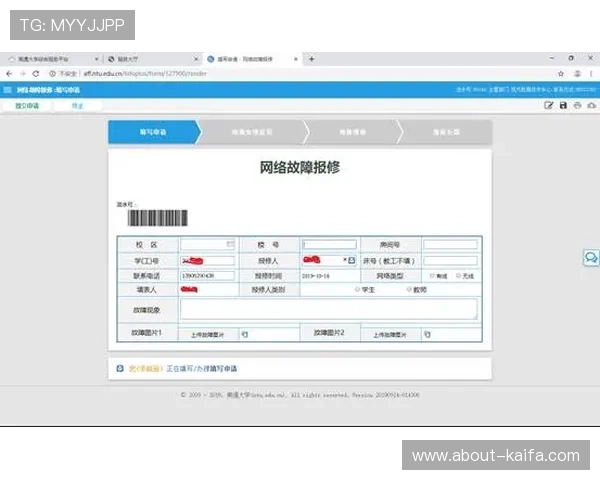
Task: Reload the page with the refresh icon
Action: click(36, 73)
